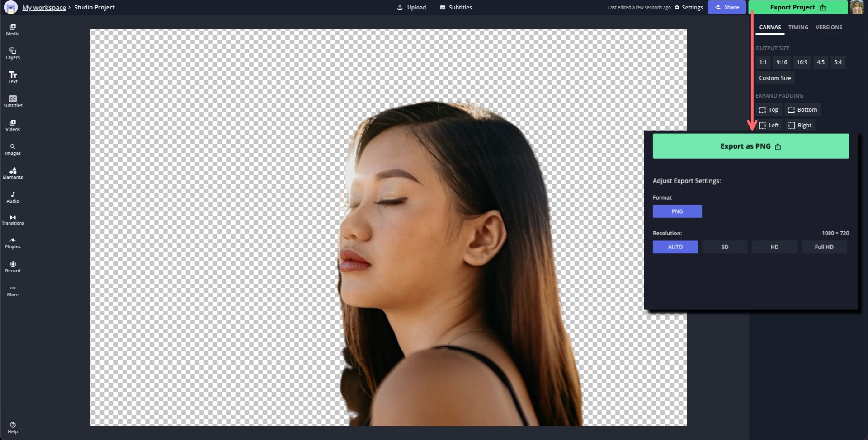The width and height of the screenshot is (868, 440).
Task: Open the Audio panel
Action: pos(13,197)
